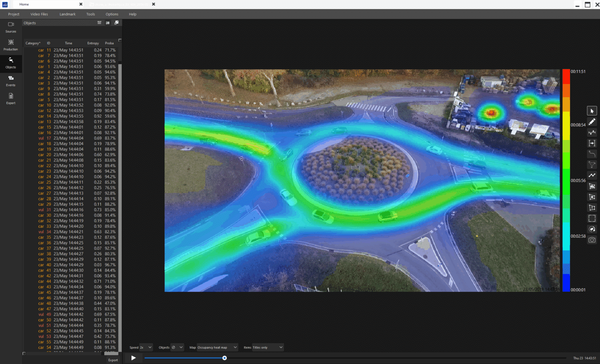Choose the pencil draw tool
This screenshot has width=600, height=364.
click(592, 122)
